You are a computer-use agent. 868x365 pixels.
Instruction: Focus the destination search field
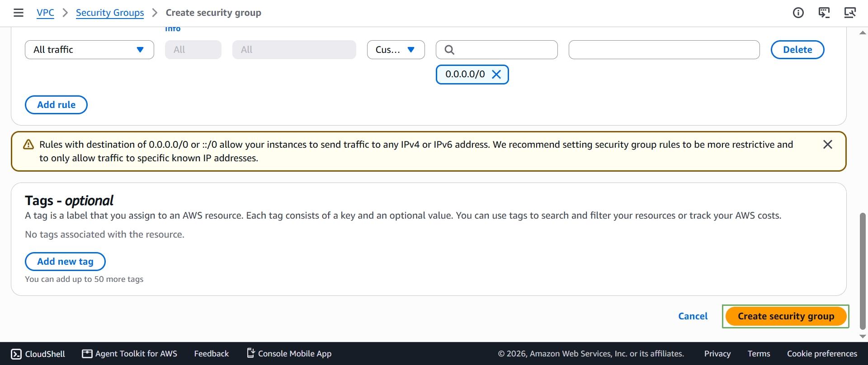[x=497, y=50]
